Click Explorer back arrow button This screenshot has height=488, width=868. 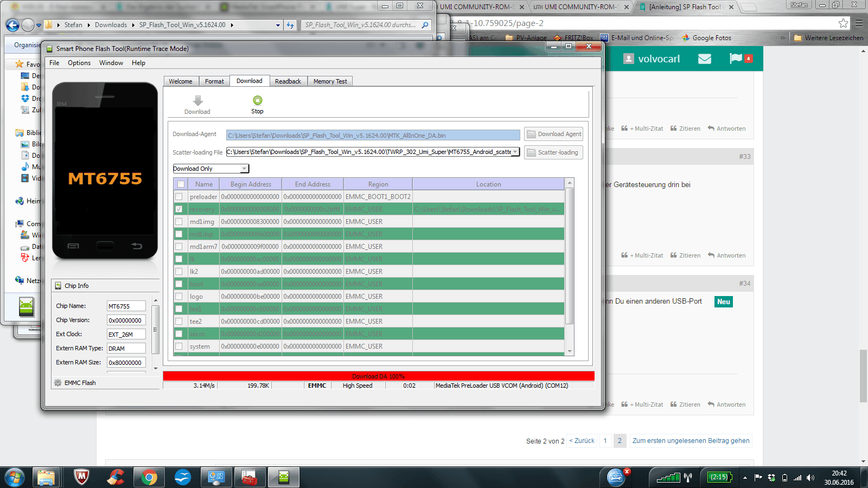12,25
